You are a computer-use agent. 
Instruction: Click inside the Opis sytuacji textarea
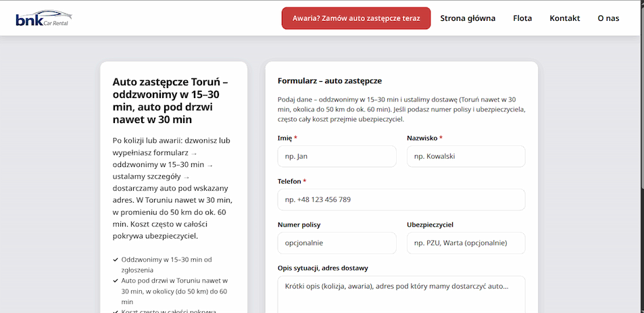[401, 294]
